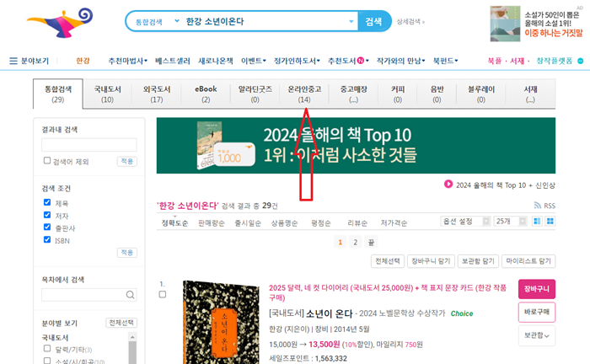Image resolution: width=590 pixels, height=364 pixels.
Task: Switch to grid view icon
Action: pos(550,221)
